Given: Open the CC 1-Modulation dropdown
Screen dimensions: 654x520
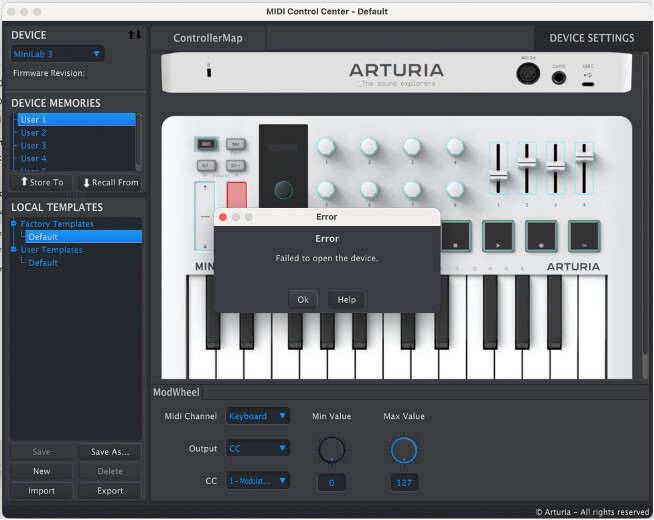Looking at the screenshot, I should 258,481.
